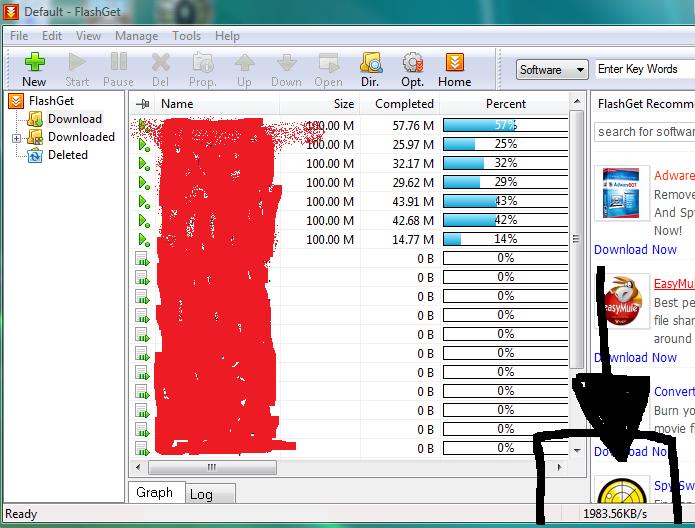This screenshot has height=528, width=695.
Task: Click the 42% progress bar
Action: pyautogui.click(x=506, y=220)
